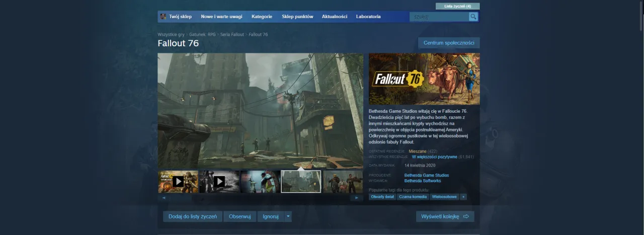Open the Nowe i warte uwagi menu
This screenshot has height=235, width=644.
221,17
